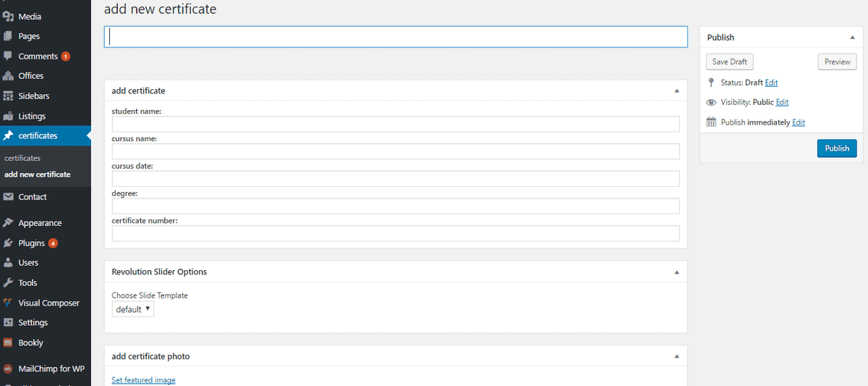Image resolution: width=868 pixels, height=386 pixels.
Task: Click the Contact envelope icon
Action: [x=8, y=197]
